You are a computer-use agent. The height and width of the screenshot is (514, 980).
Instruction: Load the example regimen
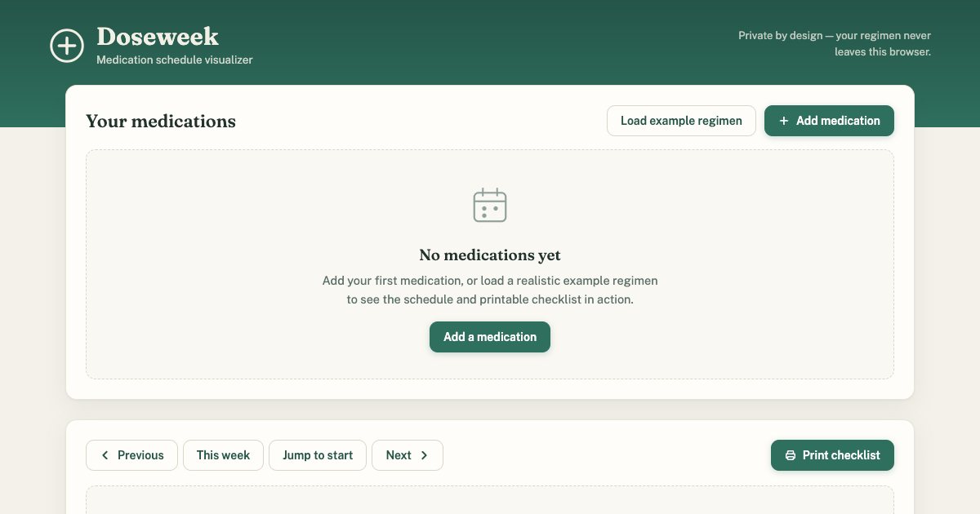point(681,121)
